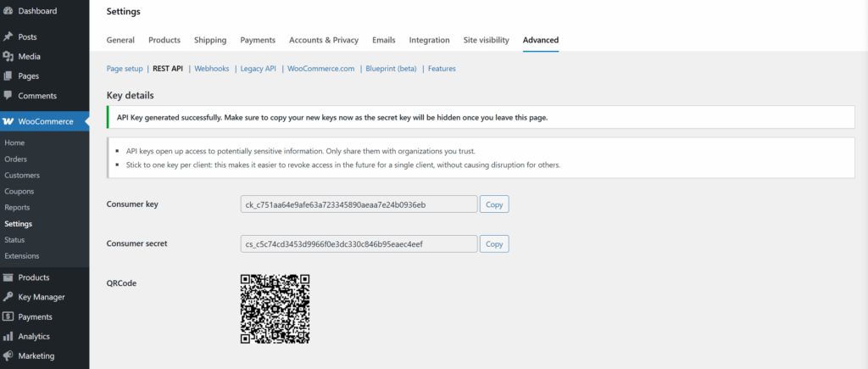Open Analytics via bar chart icon
The width and height of the screenshot is (868, 369).
[8, 336]
